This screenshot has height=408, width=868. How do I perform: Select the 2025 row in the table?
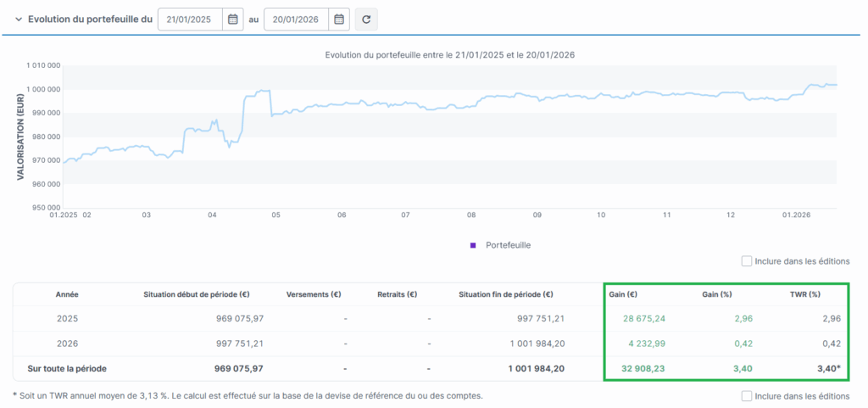(67, 319)
